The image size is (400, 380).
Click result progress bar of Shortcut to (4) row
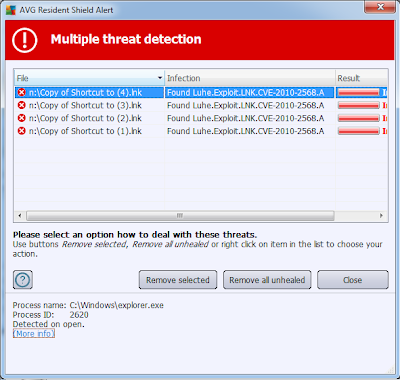[x=359, y=92]
